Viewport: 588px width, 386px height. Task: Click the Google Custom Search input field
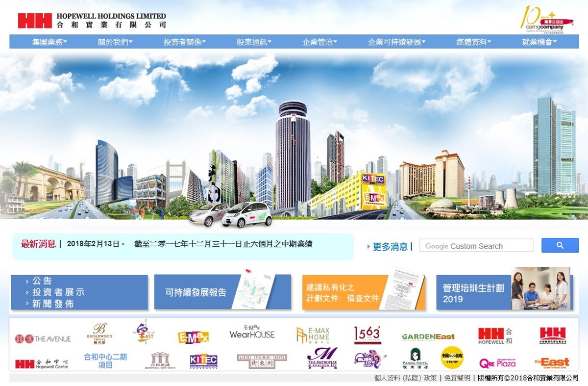coord(477,246)
